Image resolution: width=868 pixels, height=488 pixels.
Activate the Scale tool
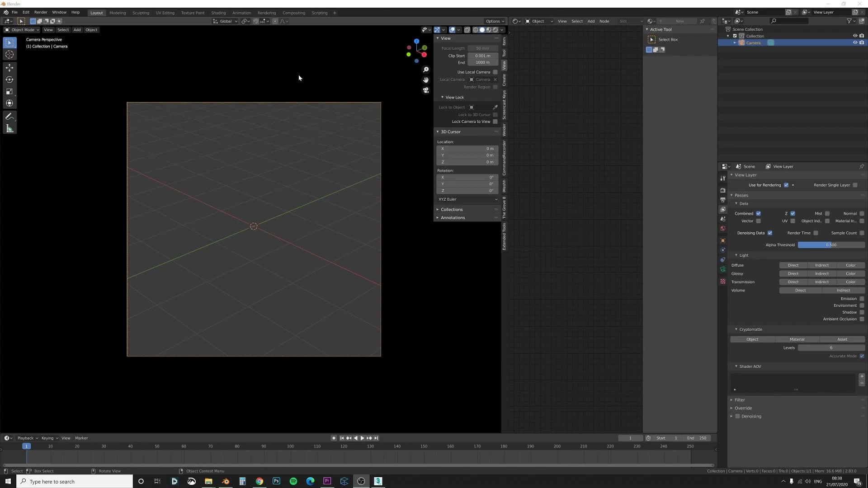[9, 91]
